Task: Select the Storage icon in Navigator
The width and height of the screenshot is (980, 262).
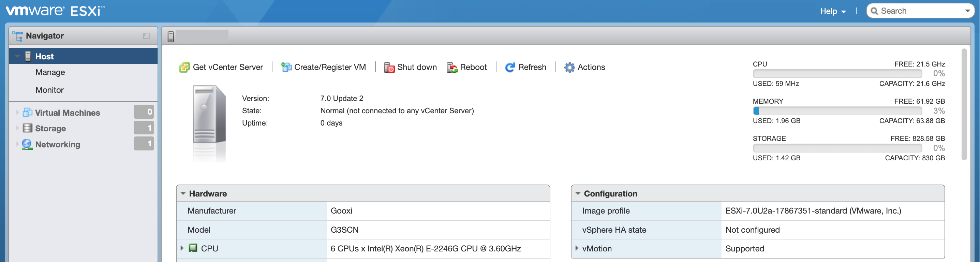Action: pyautogui.click(x=27, y=128)
